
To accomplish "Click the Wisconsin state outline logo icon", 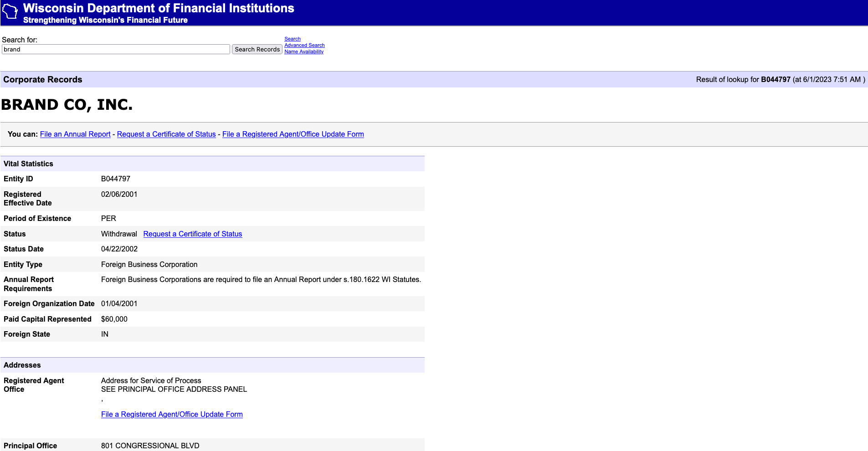I will (x=10, y=11).
